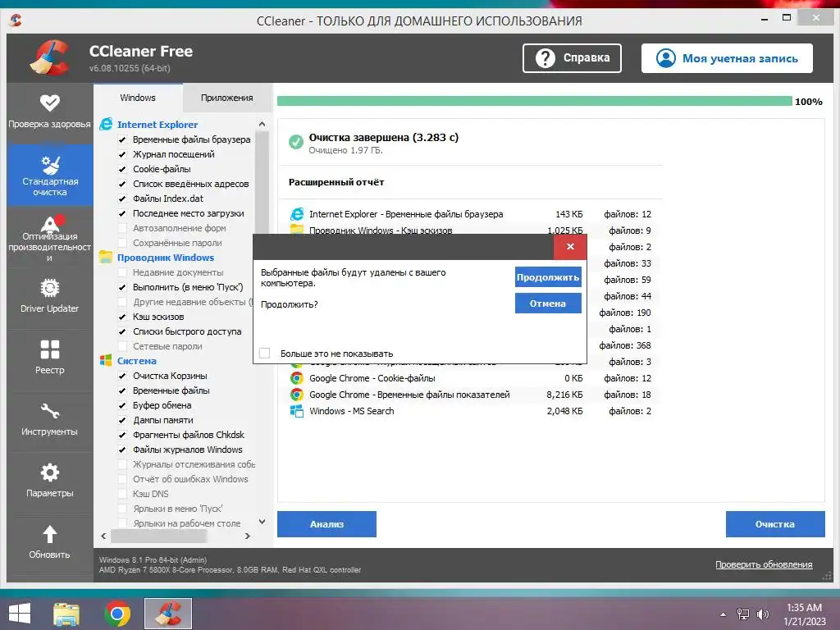840x630 pixels.
Task: Open File Explorer from the taskbar
Action: [x=66, y=614]
